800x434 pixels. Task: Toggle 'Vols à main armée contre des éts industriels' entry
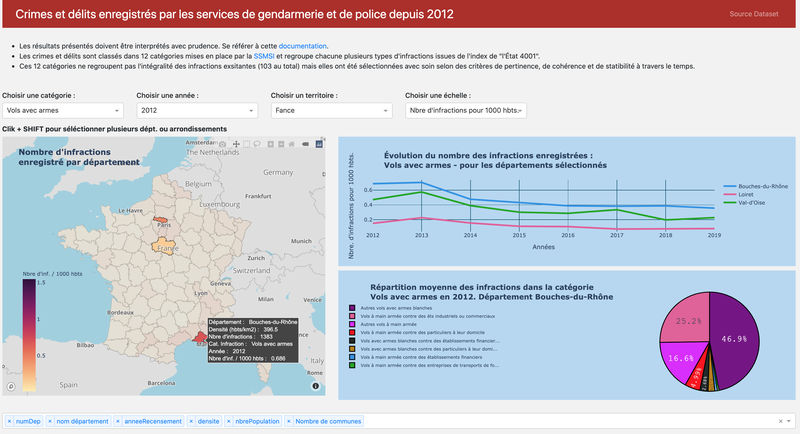pos(422,316)
